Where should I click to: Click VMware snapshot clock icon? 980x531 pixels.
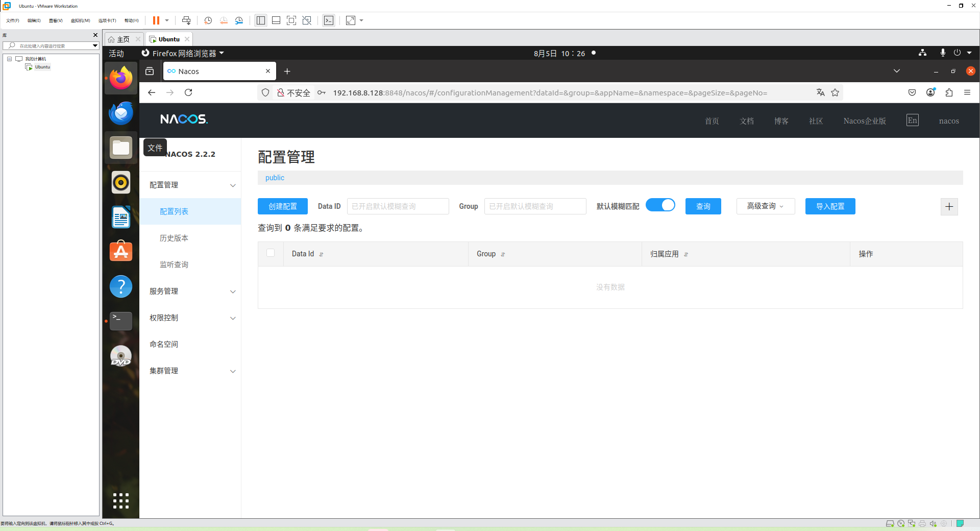click(x=208, y=20)
